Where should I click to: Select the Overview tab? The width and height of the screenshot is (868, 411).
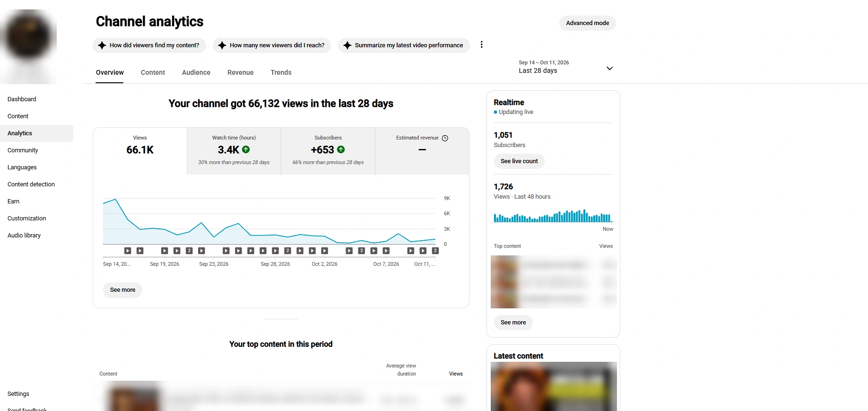point(110,72)
